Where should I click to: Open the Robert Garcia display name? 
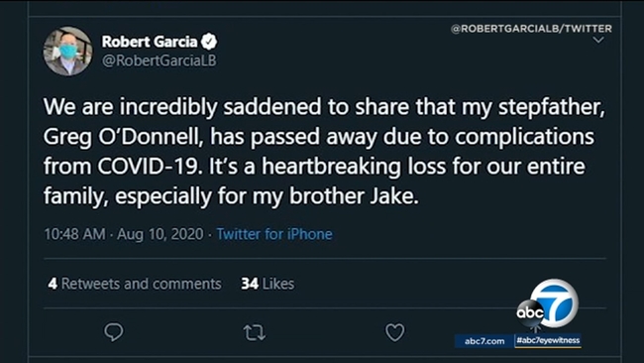tap(150, 42)
